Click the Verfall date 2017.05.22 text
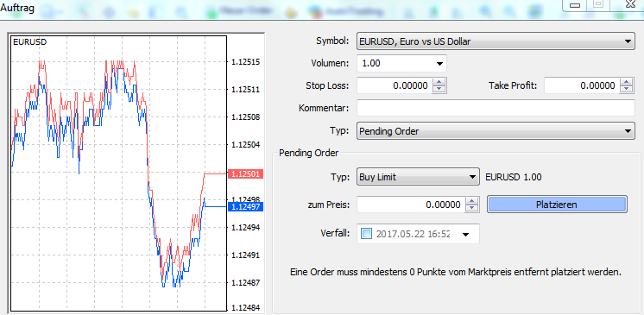 [413, 234]
